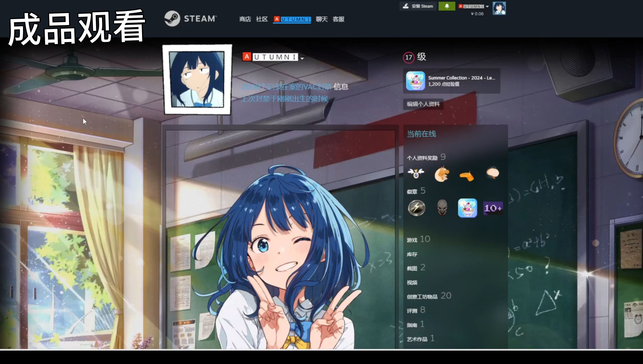The width and height of the screenshot is (643, 364).
Task: Open the green notification bell
Action: (447, 6)
